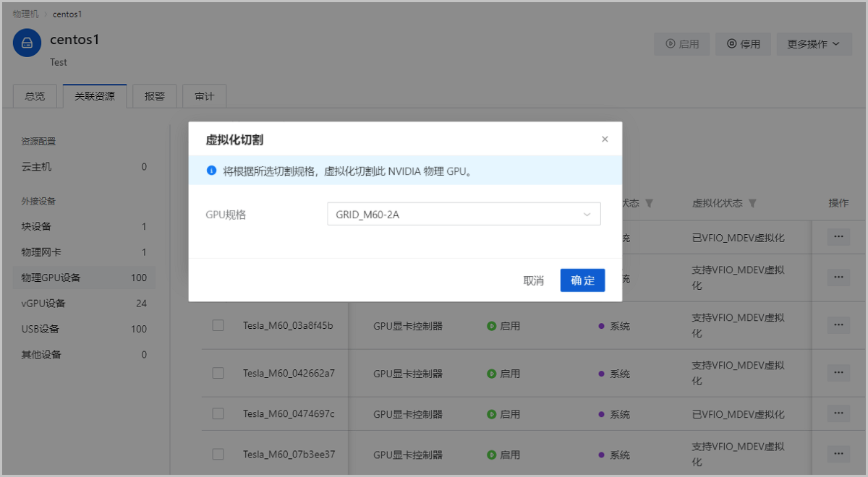Check the Tesla_M60_03a8f45b row checkbox

coord(218,325)
